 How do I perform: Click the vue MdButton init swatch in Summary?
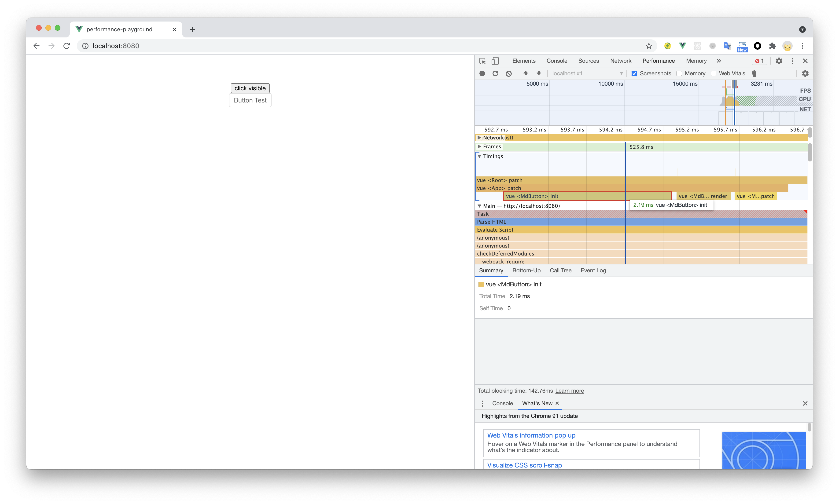pyautogui.click(x=481, y=284)
